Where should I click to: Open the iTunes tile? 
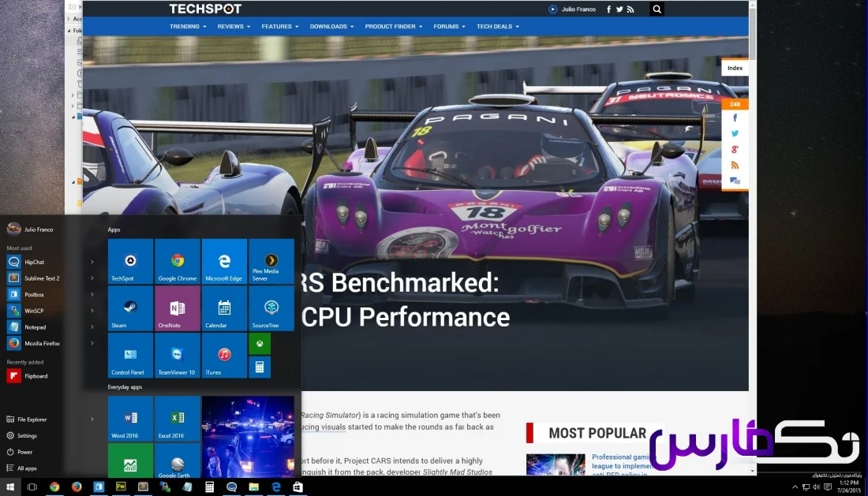click(224, 356)
